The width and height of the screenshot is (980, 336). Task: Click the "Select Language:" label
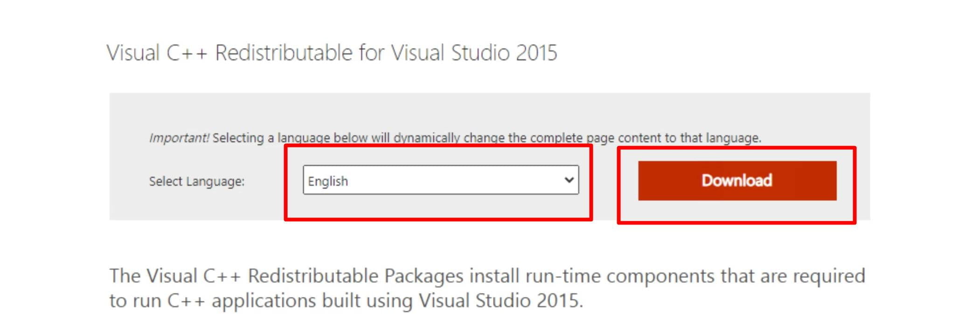pos(196,181)
